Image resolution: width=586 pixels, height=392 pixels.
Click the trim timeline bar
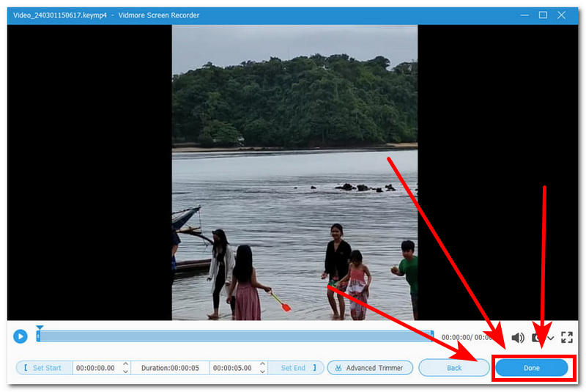coord(234,336)
